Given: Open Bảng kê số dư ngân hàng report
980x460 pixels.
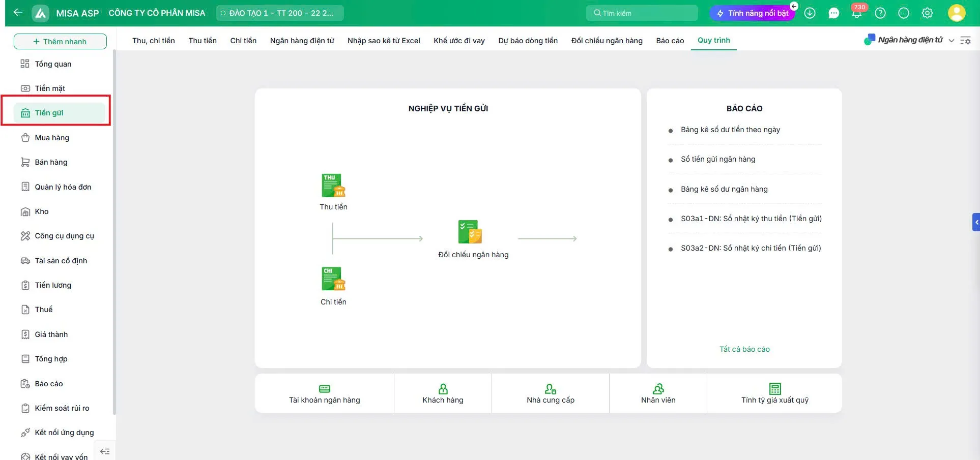Looking at the screenshot, I should pyautogui.click(x=724, y=189).
